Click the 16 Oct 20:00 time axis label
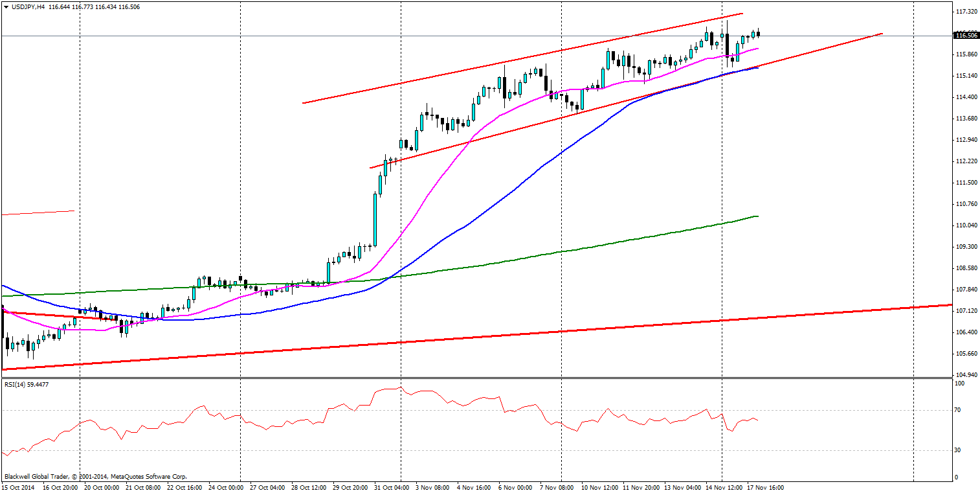 pyautogui.click(x=60, y=487)
